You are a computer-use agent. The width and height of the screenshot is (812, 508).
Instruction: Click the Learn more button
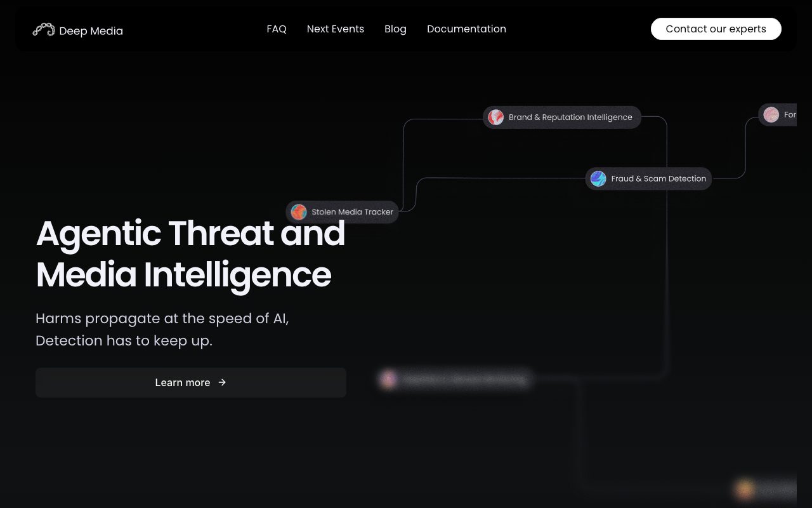coord(191,382)
